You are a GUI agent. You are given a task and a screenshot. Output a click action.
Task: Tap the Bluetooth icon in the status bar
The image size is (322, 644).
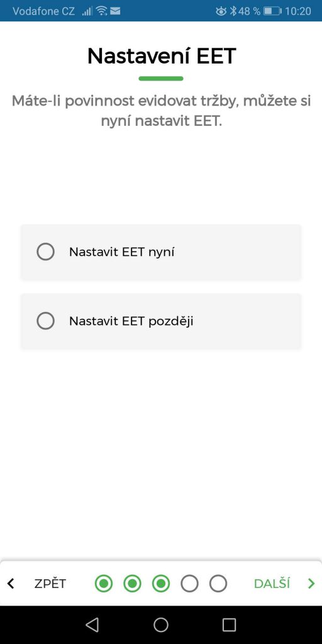coord(233,11)
